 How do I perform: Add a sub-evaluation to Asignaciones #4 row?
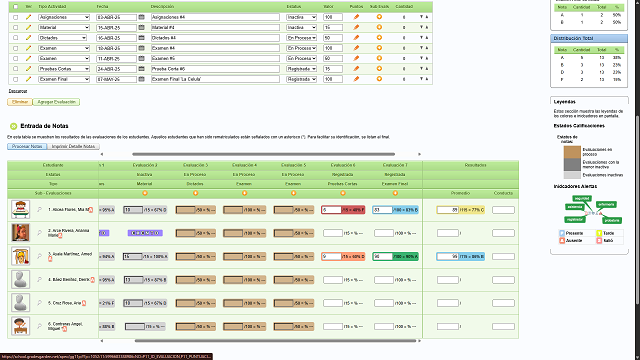tap(379, 17)
